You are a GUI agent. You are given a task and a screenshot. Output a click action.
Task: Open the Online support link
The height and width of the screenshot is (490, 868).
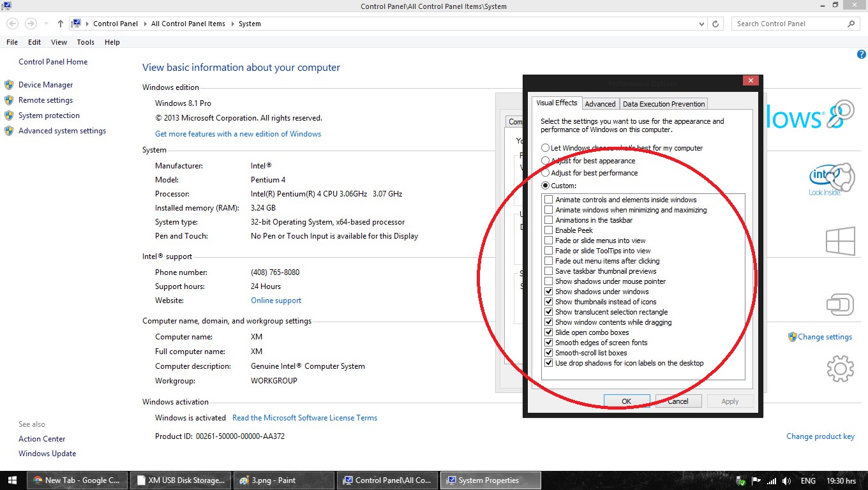tap(276, 301)
